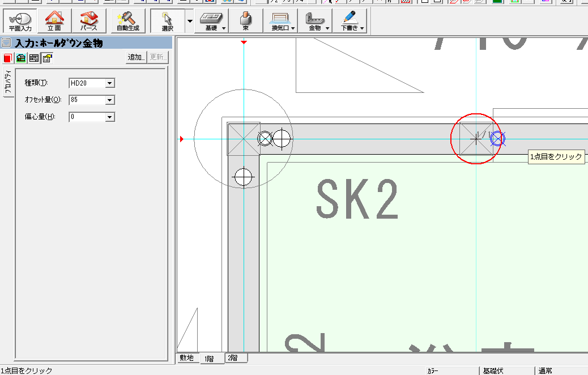This screenshot has height=375, width=588.
Task: Select crosshair-circle symbol on left vertical wall
Action: [x=244, y=177]
